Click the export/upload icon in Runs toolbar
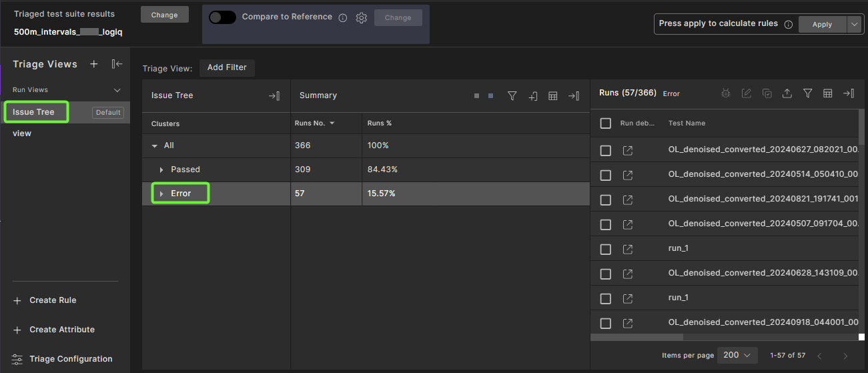The width and height of the screenshot is (868, 373). point(787,94)
